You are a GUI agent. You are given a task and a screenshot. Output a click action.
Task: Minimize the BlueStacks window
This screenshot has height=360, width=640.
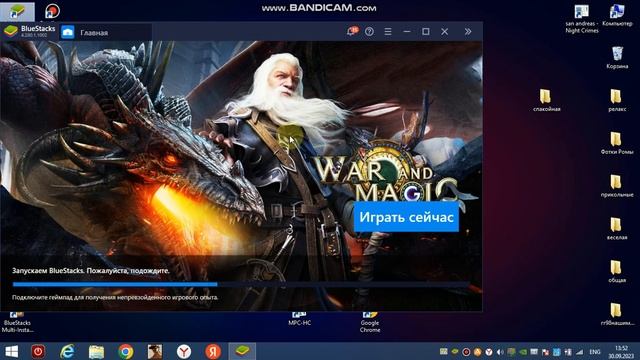point(407,31)
